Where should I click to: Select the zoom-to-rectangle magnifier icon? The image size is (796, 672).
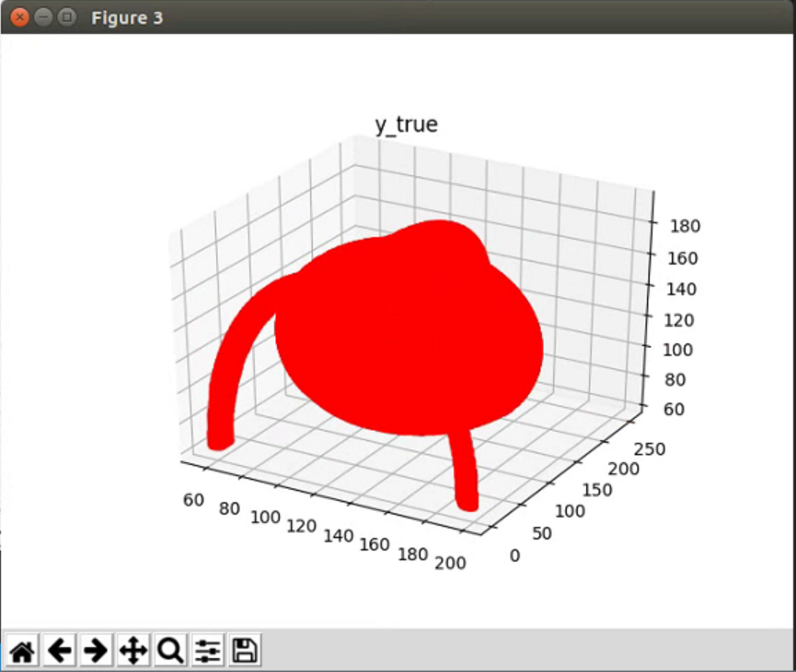[x=170, y=651]
